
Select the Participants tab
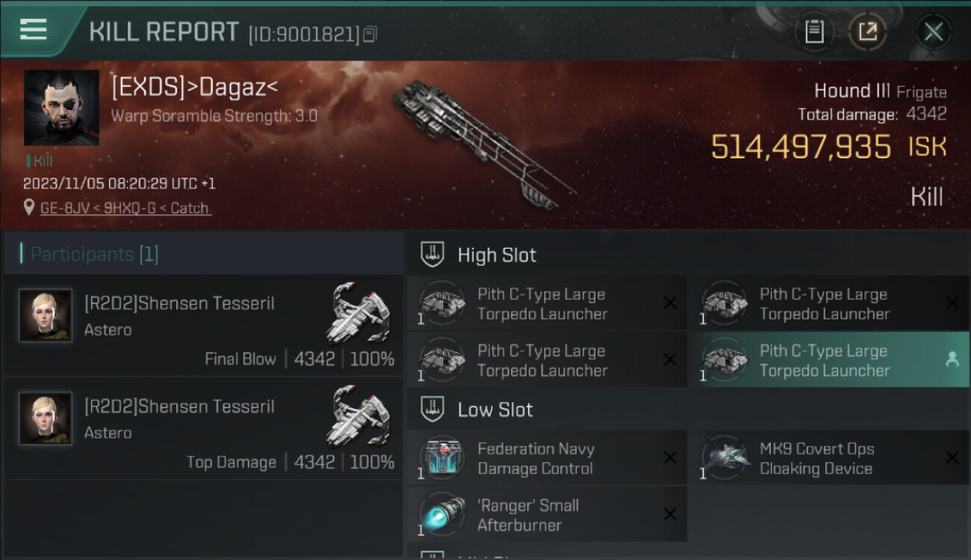point(94,255)
